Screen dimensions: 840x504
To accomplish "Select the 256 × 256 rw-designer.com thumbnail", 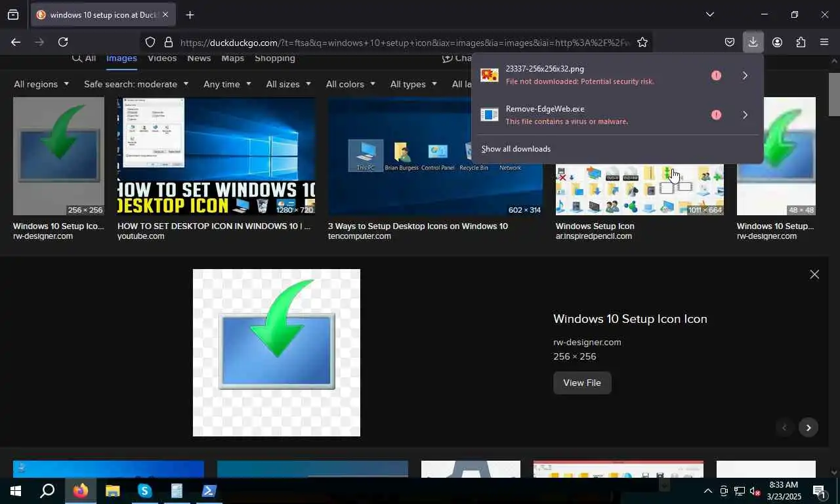I will coord(58,156).
